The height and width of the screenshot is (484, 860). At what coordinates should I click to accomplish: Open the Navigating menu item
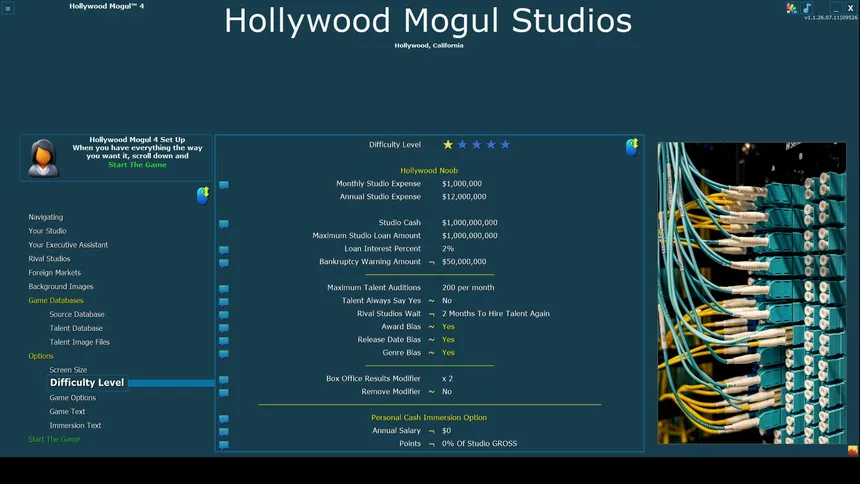46,217
